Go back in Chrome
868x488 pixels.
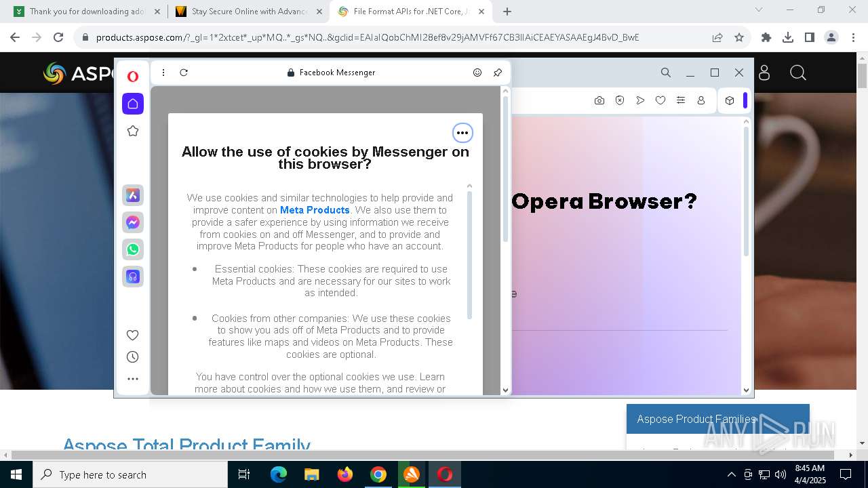(15, 37)
